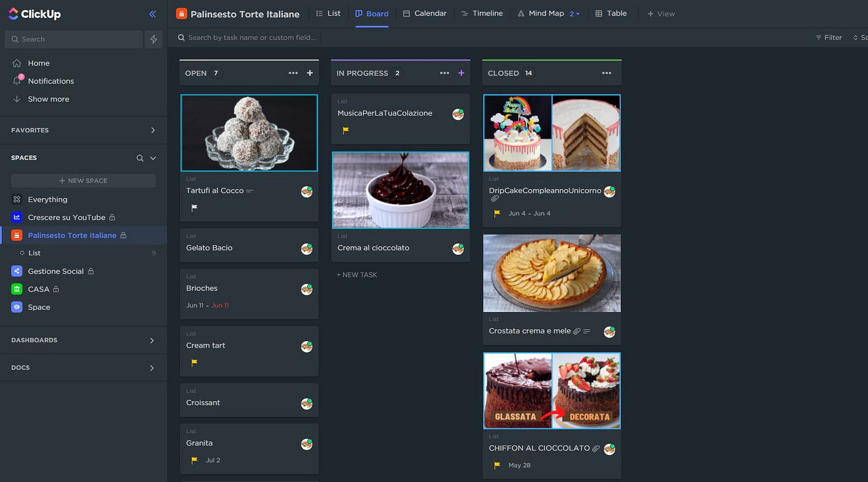868x482 pixels.
Task: Click yellow flag on MusicaPerLaTuaColazione card
Action: [x=346, y=131]
